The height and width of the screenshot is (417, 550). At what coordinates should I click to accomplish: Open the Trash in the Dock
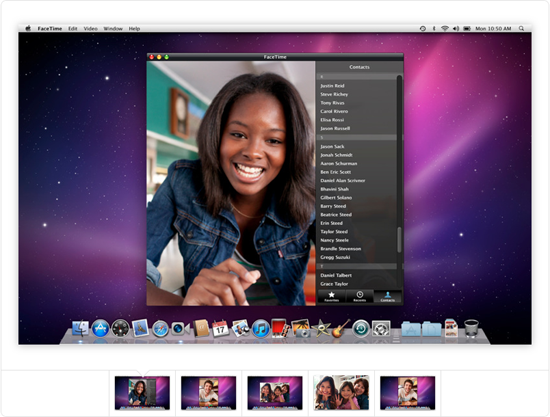pyautogui.click(x=471, y=329)
